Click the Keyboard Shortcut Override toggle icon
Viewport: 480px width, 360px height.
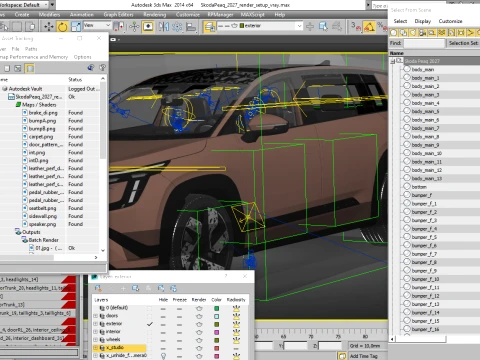tap(148, 26)
